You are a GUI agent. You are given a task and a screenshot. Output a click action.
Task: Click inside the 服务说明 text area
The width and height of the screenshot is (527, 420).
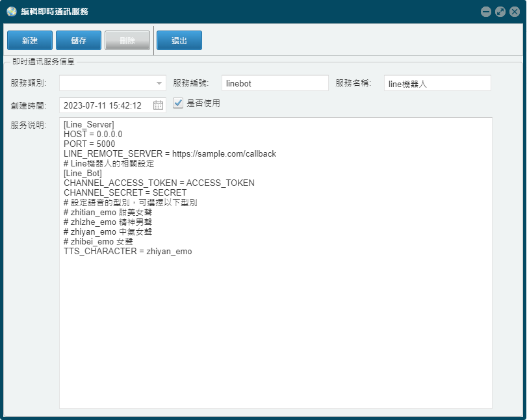coord(276,263)
